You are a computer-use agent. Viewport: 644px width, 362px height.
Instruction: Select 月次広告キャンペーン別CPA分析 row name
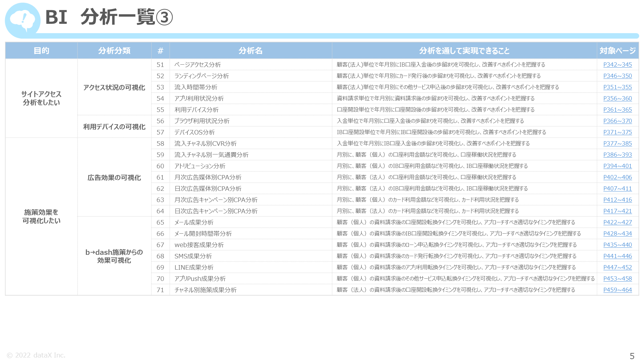pos(216,200)
